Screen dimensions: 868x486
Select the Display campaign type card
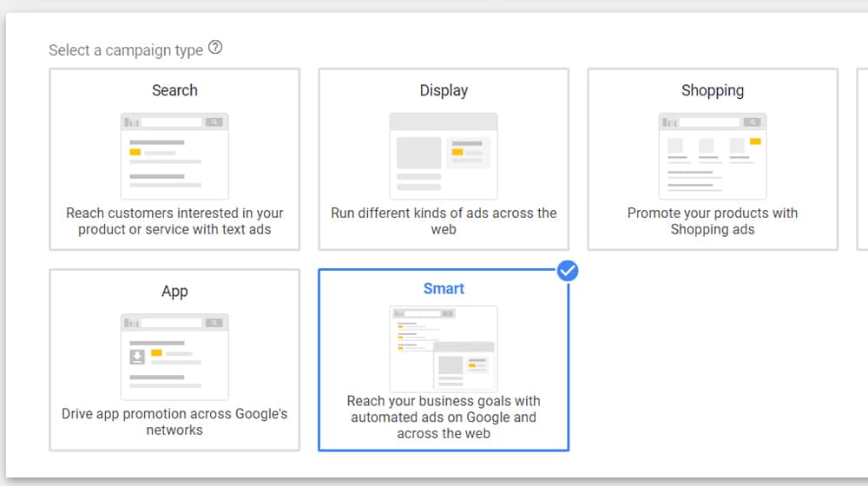coord(444,160)
